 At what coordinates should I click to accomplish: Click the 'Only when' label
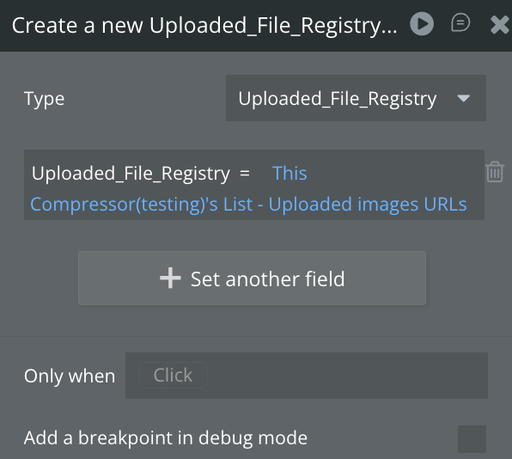tap(70, 376)
